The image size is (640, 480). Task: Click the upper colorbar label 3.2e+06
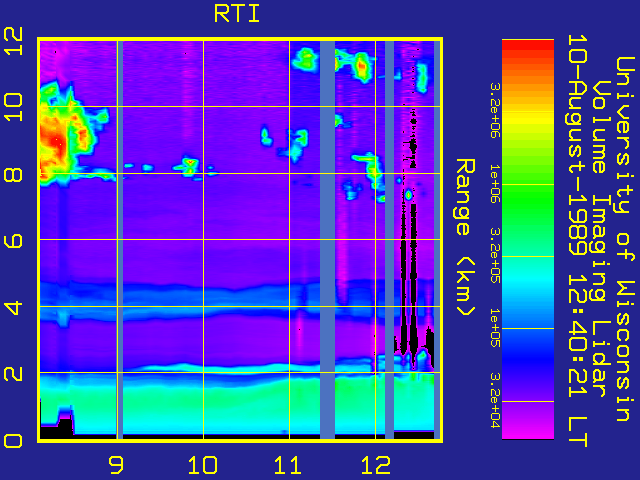pos(495,110)
